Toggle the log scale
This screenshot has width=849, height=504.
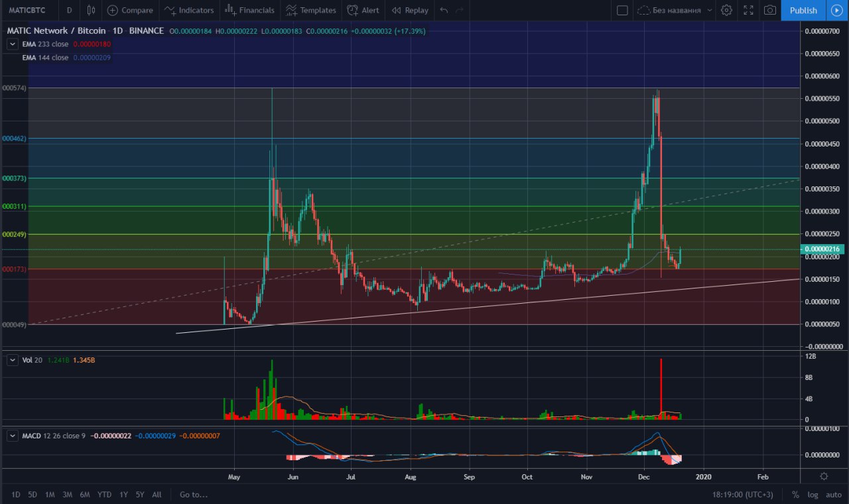point(812,494)
